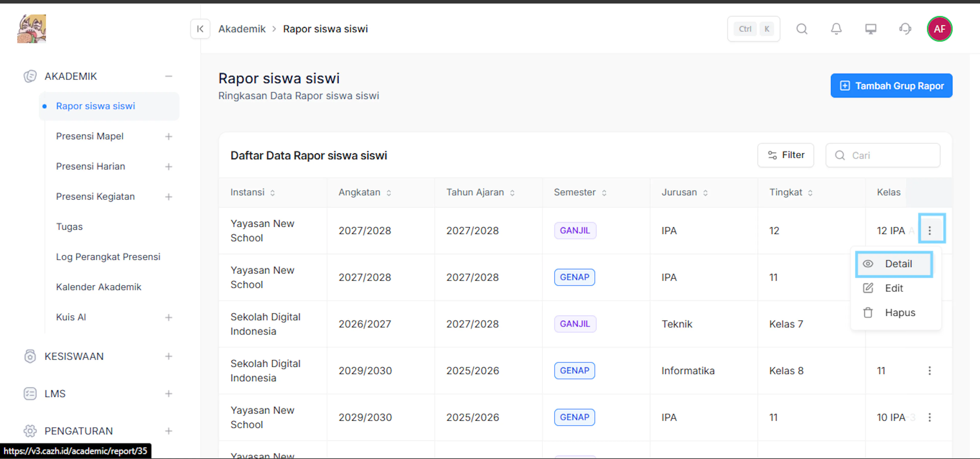Click the Tambah Grup Rapor button

pyautogui.click(x=891, y=86)
